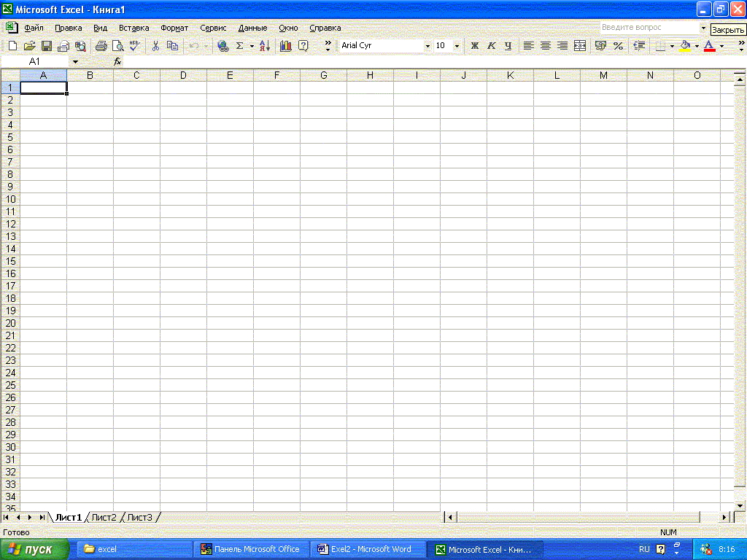747x560 pixels.
Task: Open the Файл menu
Action: pyautogui.click(x=34, y=28)
